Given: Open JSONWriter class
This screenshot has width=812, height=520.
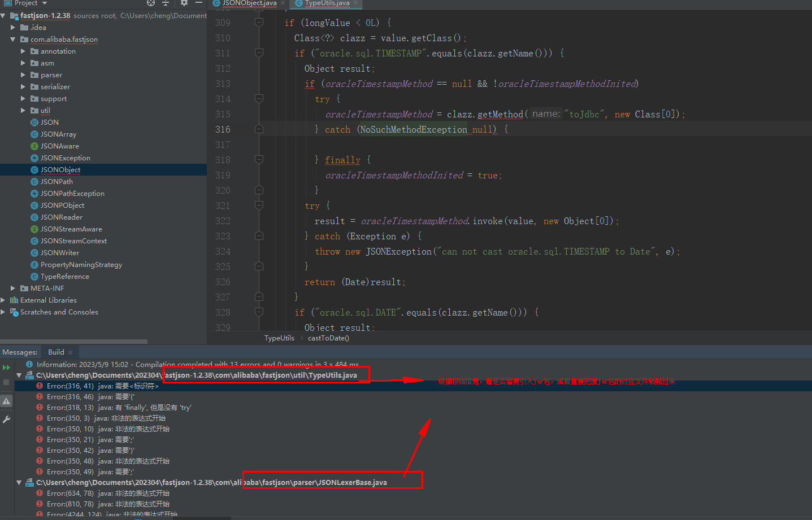Looking at the screenshot, I should click(59, 253).
